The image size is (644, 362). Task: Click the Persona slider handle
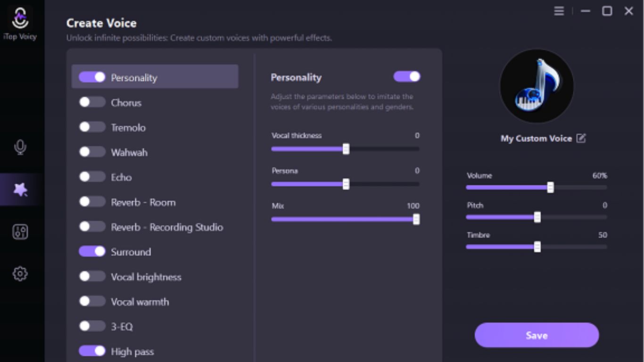(346, 184)
